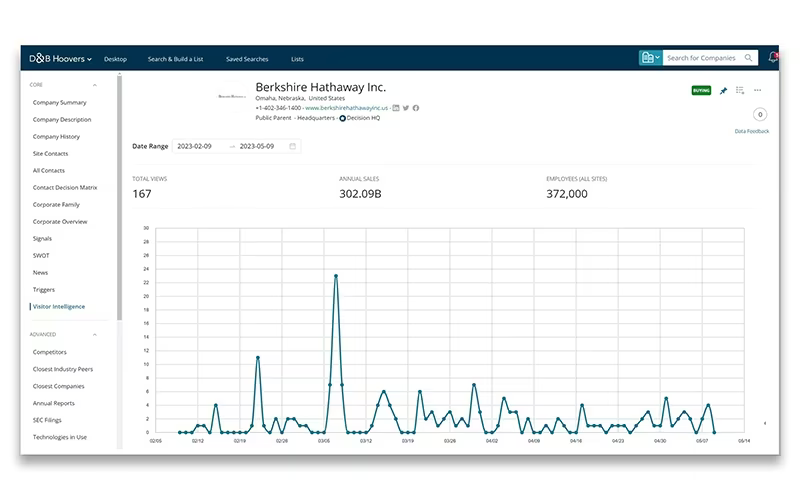Click the end date 2023-05-09 field
Screen dimensions: 800x500
tap(257, 146)
